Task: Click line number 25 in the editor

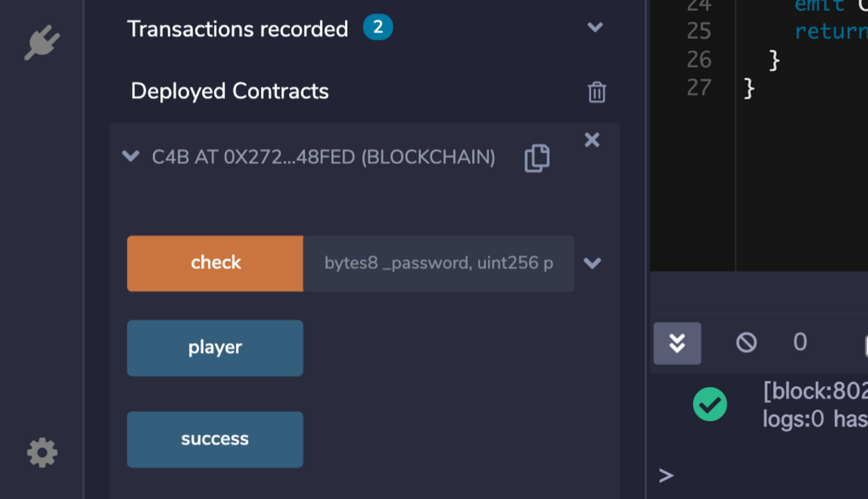Action: (698, 31)
